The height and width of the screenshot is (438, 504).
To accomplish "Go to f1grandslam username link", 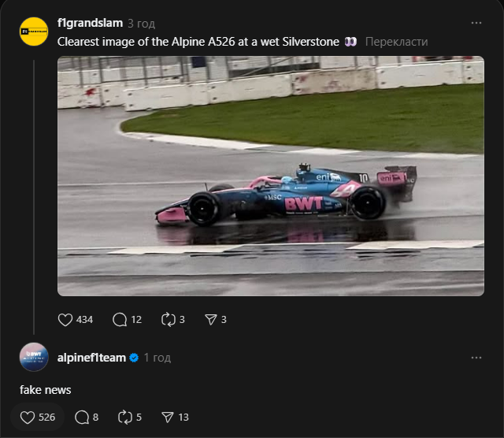I will (90, 23).
